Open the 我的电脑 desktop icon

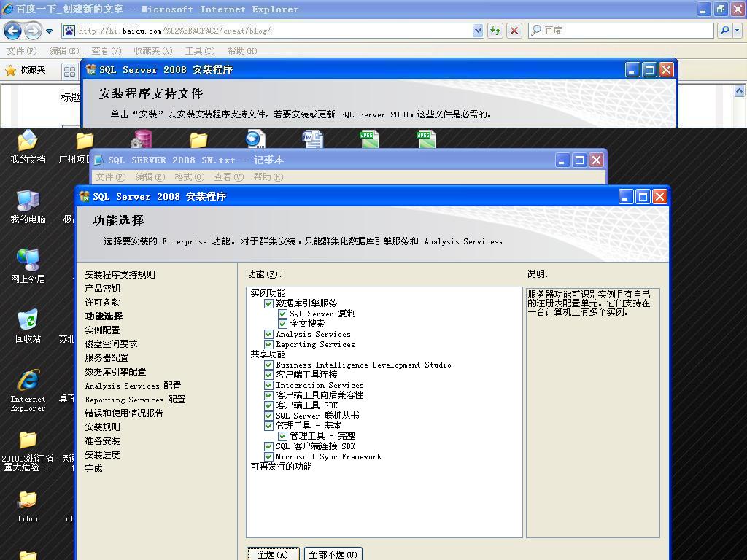[28, 205]
